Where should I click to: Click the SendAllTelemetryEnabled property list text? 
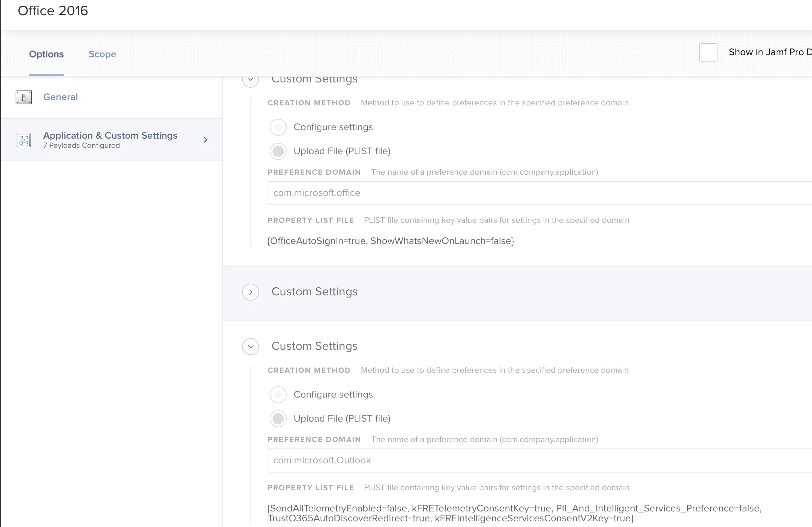tap(515, 513)
